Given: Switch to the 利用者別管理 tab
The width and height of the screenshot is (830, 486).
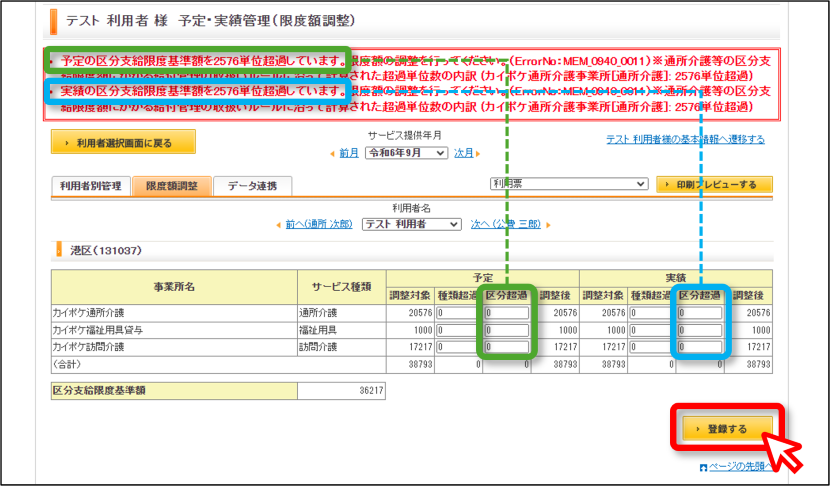Looking at the screenshot, I should 91,186.
